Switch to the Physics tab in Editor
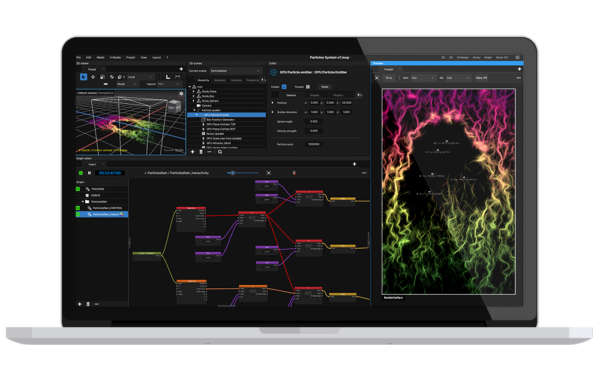600x380 pixels. pos(338,95)
